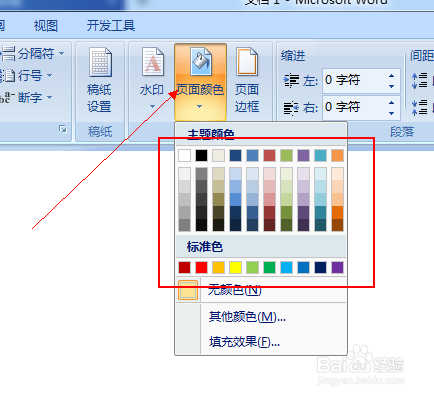434x398 pixels.
Task: Increase left indent with up arrow
Action: click(392, 76)
